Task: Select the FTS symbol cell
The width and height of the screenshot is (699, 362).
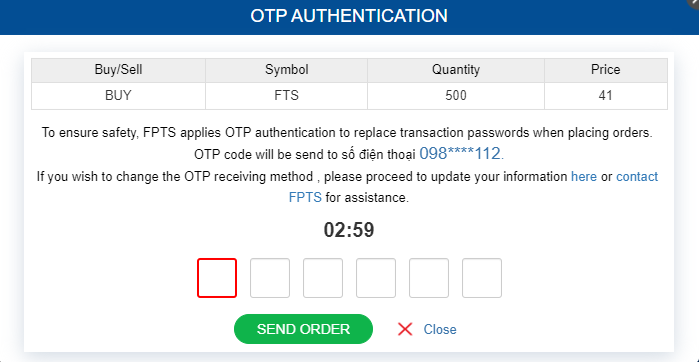Action: click(x=287, y=96)
